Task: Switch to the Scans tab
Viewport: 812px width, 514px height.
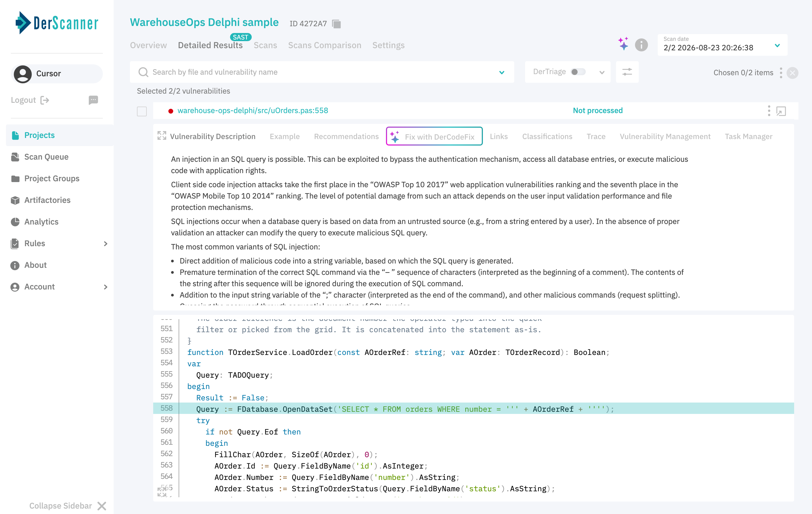Action: [265, 45]
